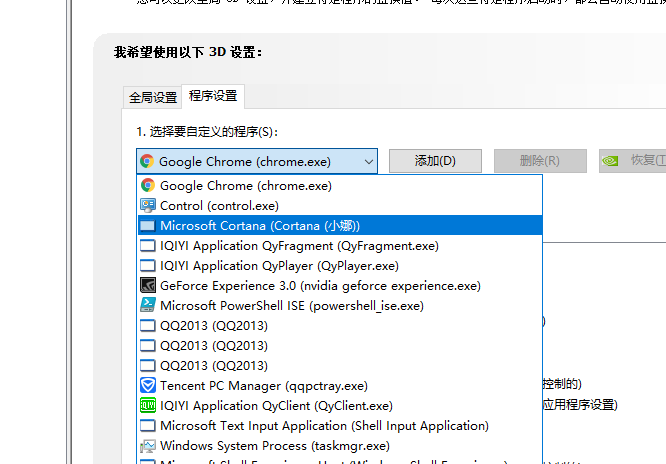
Task: Select the first QQ2013 list entry
Action: pyautogui.click(x=214, y=325)
